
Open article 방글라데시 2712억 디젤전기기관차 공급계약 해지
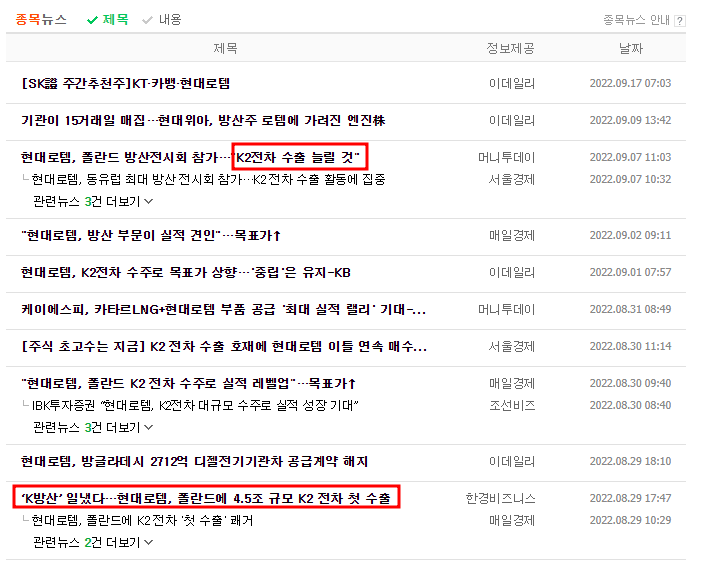coord(194,461)
